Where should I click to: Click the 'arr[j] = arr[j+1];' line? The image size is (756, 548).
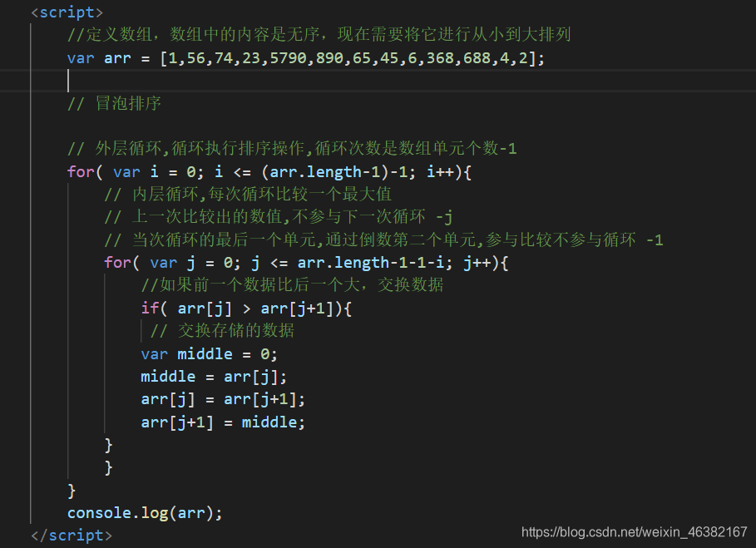223,399
